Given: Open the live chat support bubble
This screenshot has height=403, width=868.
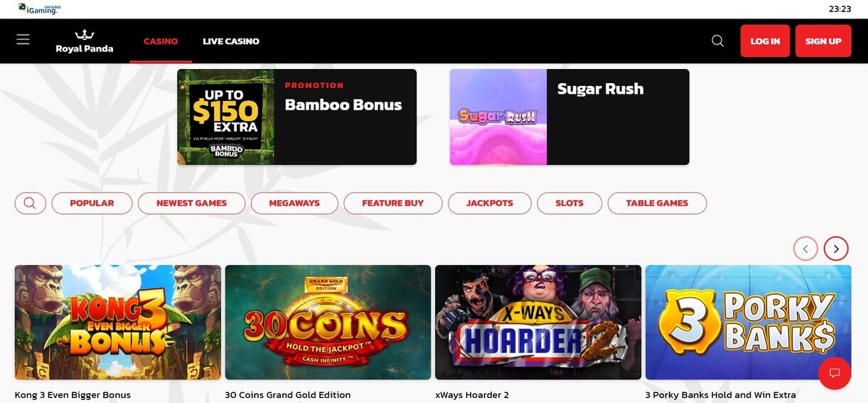Looking at the screenshot, I should [835, 373].
